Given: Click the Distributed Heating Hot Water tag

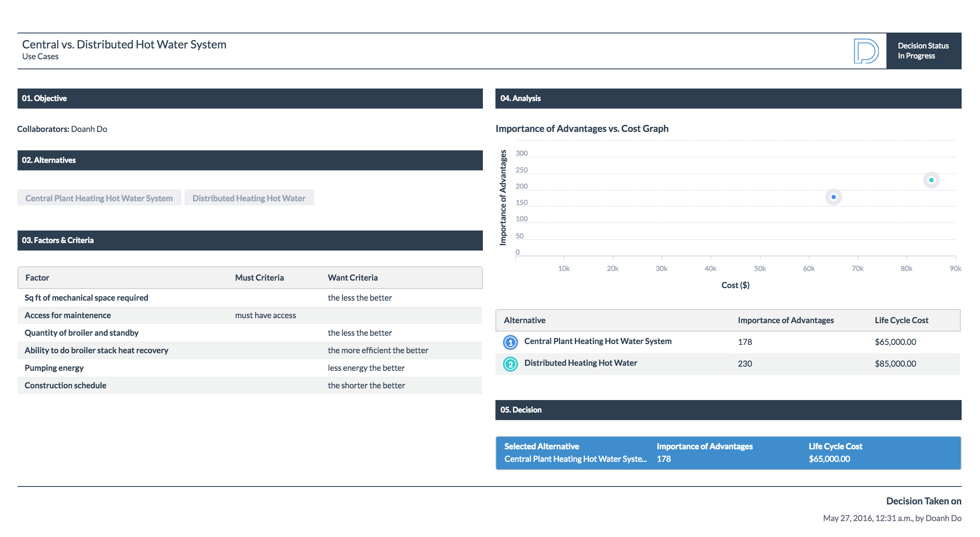Looking at the screenshot, I should (249, 198).
